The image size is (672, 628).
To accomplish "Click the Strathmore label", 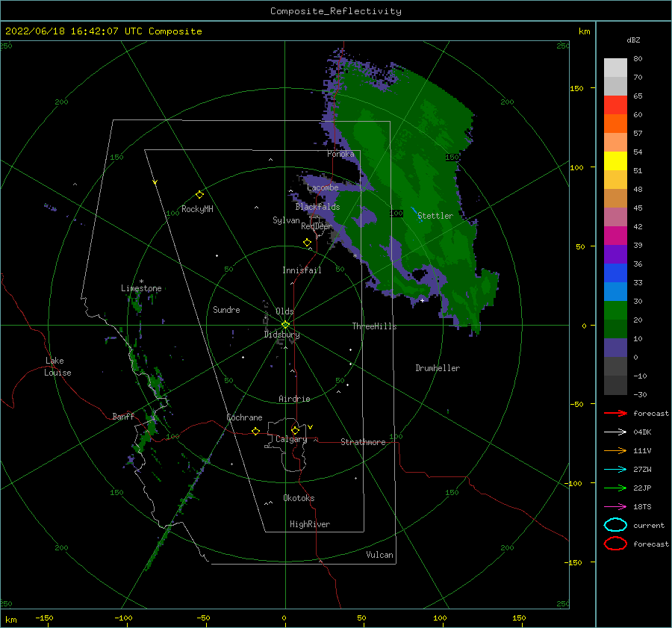I will pos(363,442).
